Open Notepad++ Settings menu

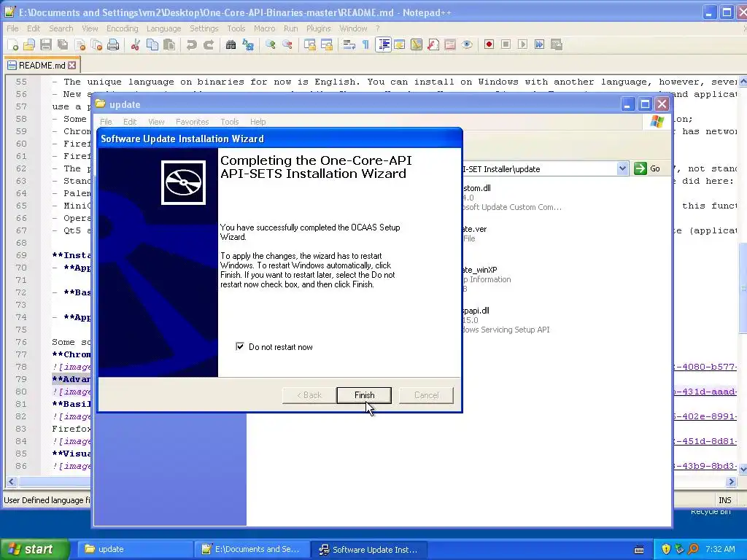[204, 28]
